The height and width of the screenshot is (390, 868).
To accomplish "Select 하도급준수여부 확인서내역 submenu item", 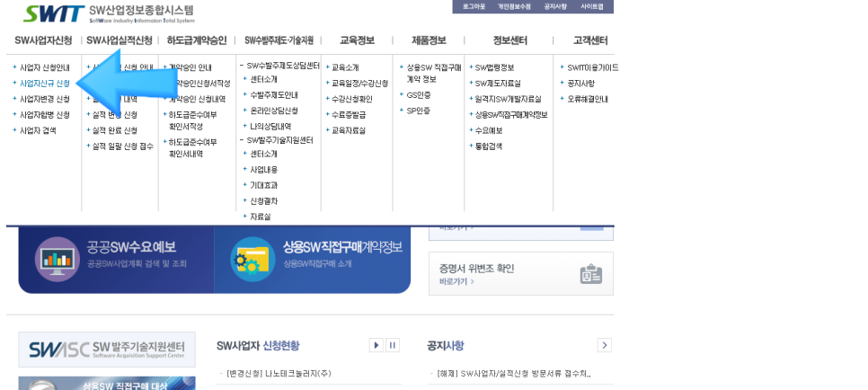I will tap(192, 148).
